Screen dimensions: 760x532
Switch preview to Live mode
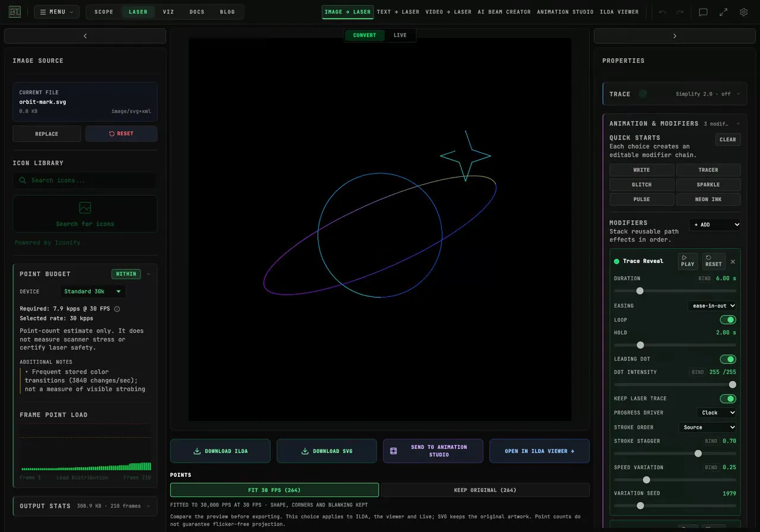[x=400, y=35]
